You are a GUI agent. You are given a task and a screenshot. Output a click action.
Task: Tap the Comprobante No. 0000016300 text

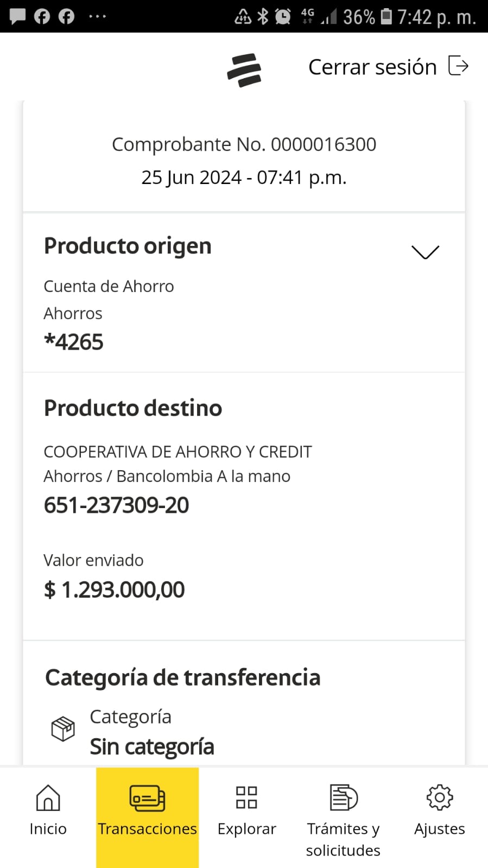(x=244, y=144)
